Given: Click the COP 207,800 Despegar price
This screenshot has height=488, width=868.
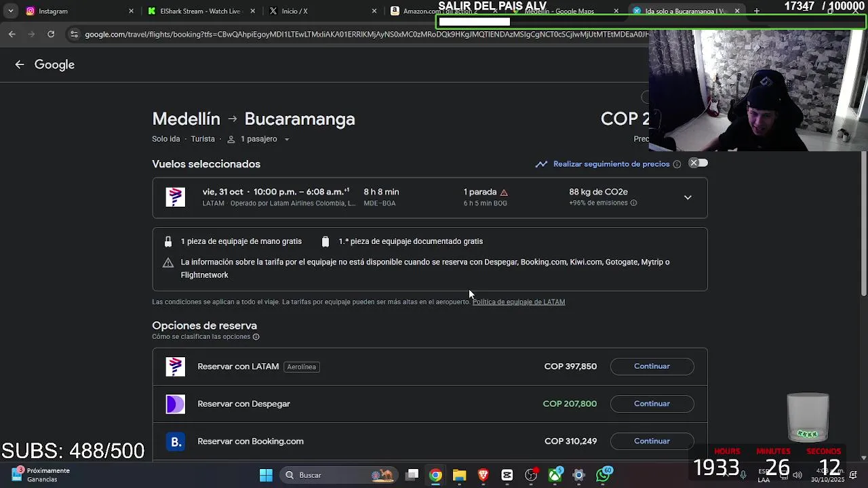Looking at the screenshot, I should tap(570, 403).
